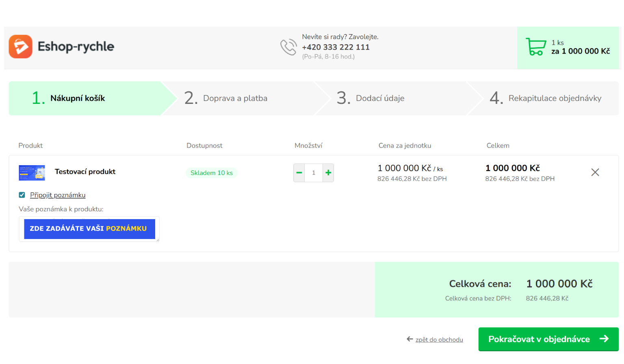This screenshot has height=364, width=624.
Task: Click the Eshop-rychle text title
Action: pyautogui.click(x=76, y=47)
